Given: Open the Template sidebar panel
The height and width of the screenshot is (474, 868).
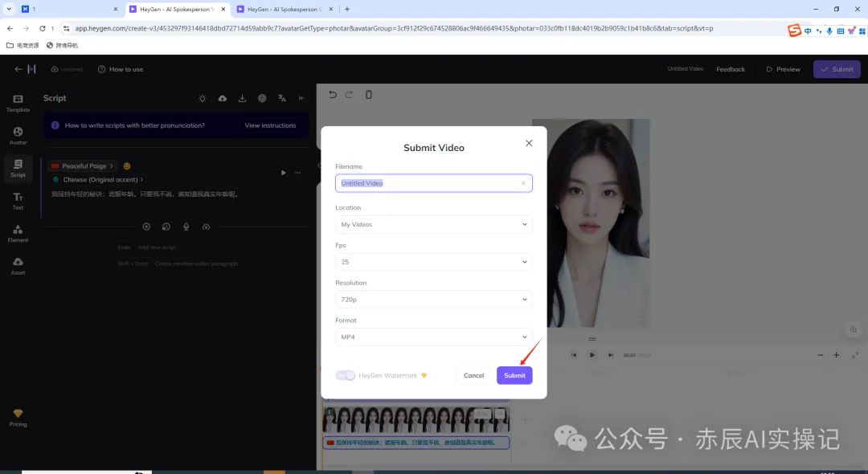Looking at the screenshot, I should [x=18, y=103].
